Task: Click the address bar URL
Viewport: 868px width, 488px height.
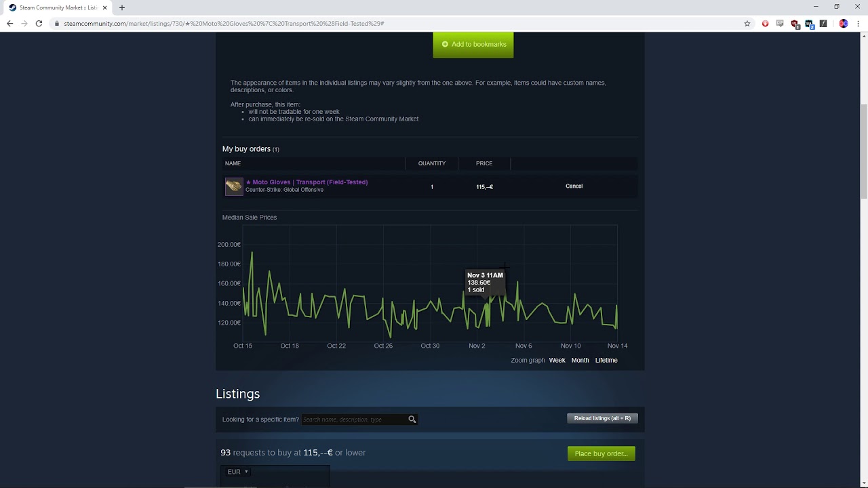Action: tap(224, 23)
